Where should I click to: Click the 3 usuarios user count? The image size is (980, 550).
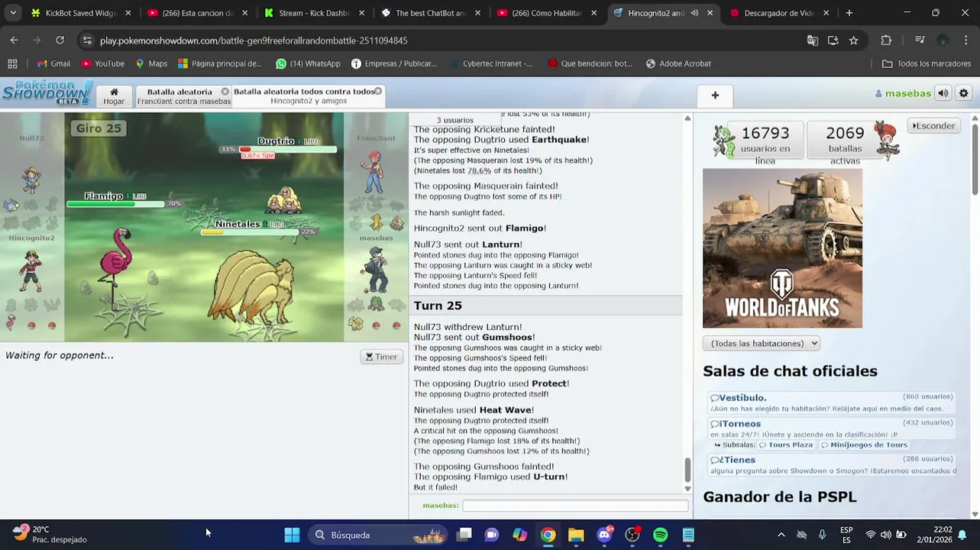tap(455, 120)
